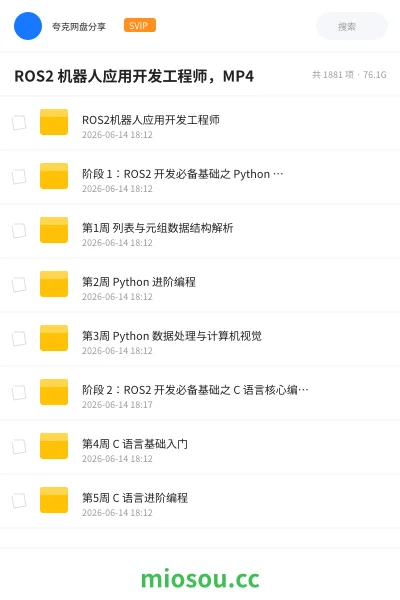This screenshot has width=400, height=600.
Task: Tick checkbox for 第4周 C 语言基础入门
Action: (x=19, y=447)
